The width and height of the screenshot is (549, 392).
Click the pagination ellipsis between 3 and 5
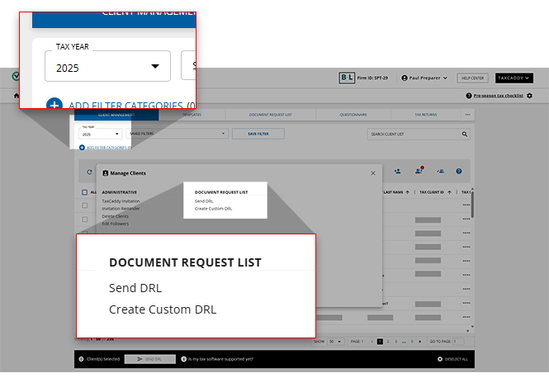pos(404,342)
